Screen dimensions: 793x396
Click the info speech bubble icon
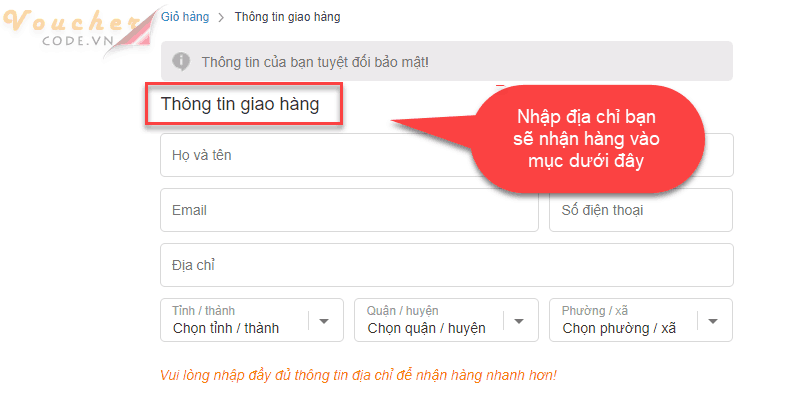[x=181, y=62]
